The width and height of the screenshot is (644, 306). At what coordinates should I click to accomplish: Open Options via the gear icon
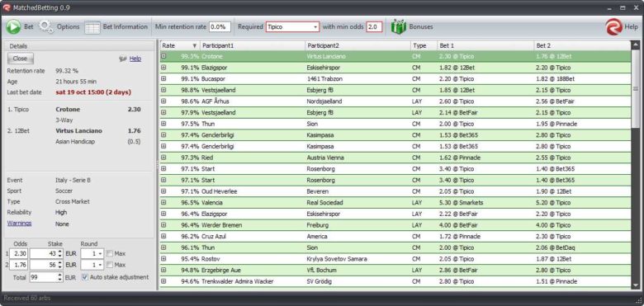(46, 27)
